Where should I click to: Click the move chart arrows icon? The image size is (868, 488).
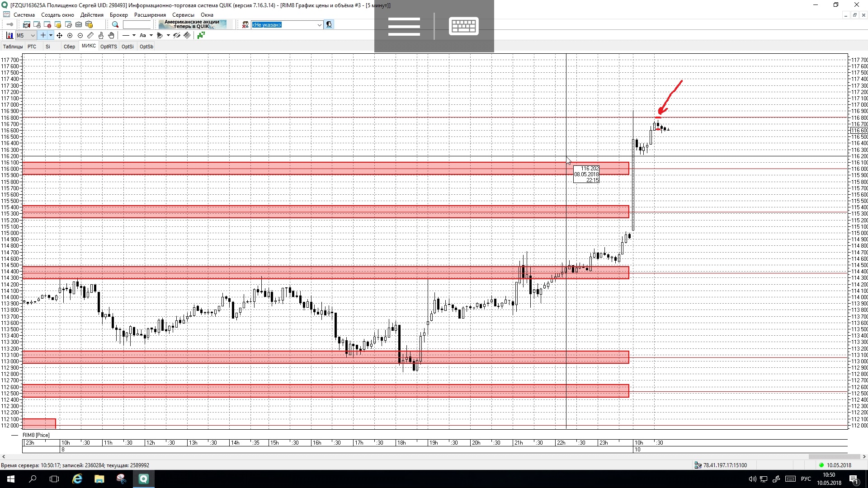coord(59,35)
